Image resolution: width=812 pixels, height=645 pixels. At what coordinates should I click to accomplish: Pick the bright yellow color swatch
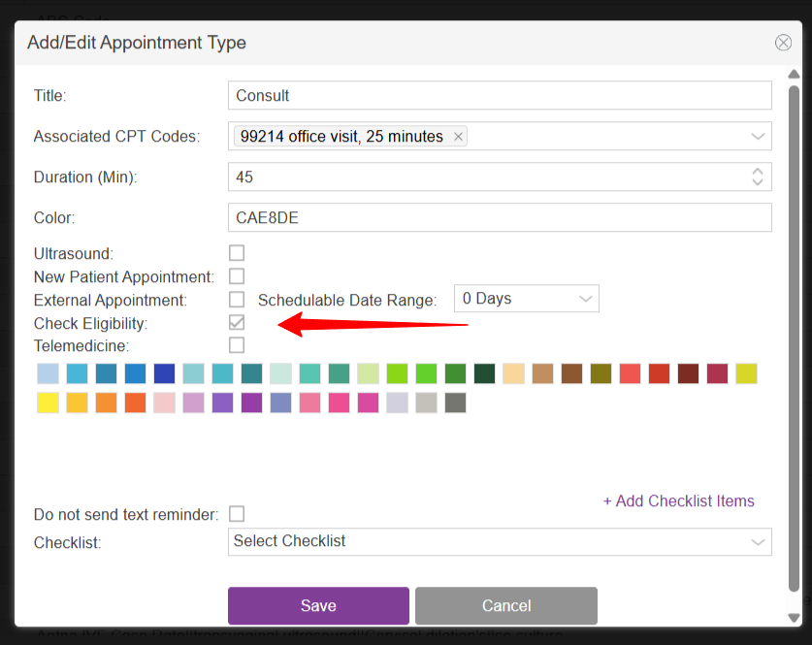click(48, 403)
